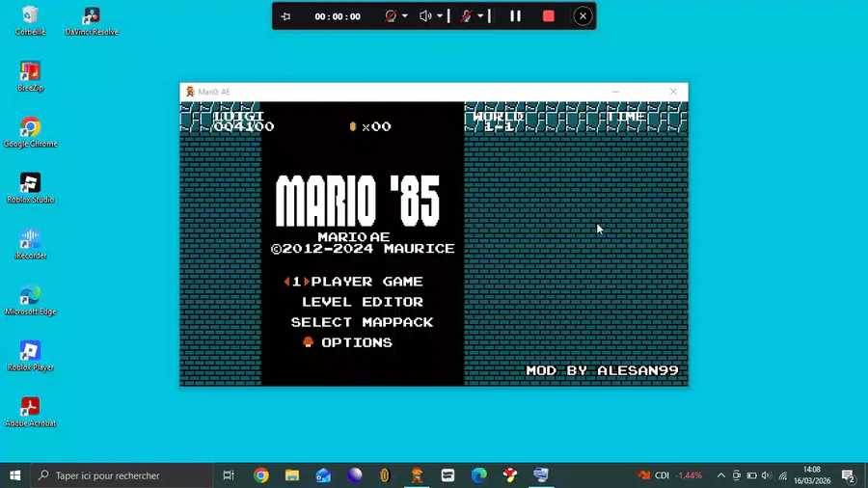868x488 pixels.
Task: Open the gold coin taskbar app
Action: pos(385,475)
